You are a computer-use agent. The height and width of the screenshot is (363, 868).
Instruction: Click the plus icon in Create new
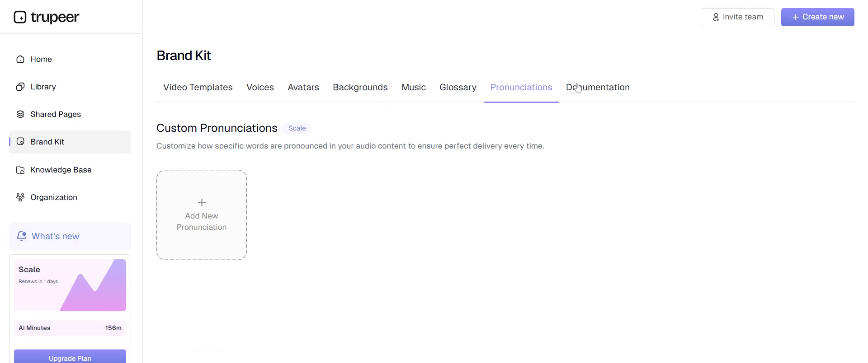pyautogui.click(x=795, y=17)
